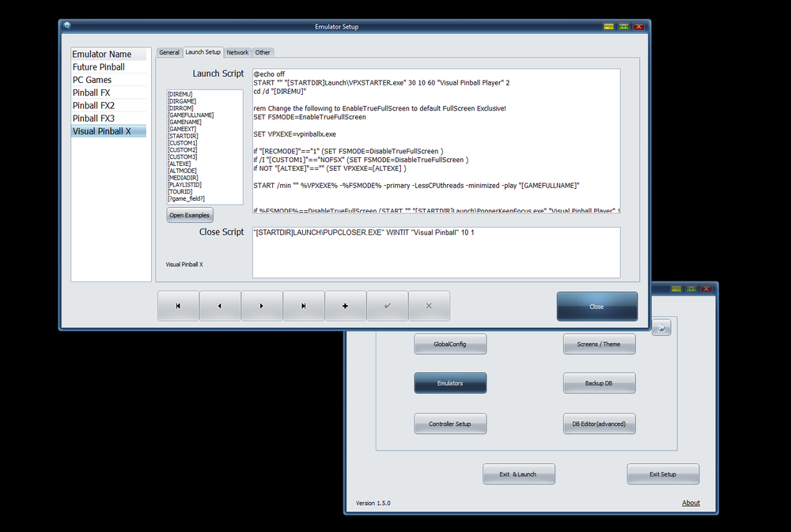The width and height of the screenshot is (791, 532).
Task: Click inside the Close Script text field
Action: click(x=437, y=253)
